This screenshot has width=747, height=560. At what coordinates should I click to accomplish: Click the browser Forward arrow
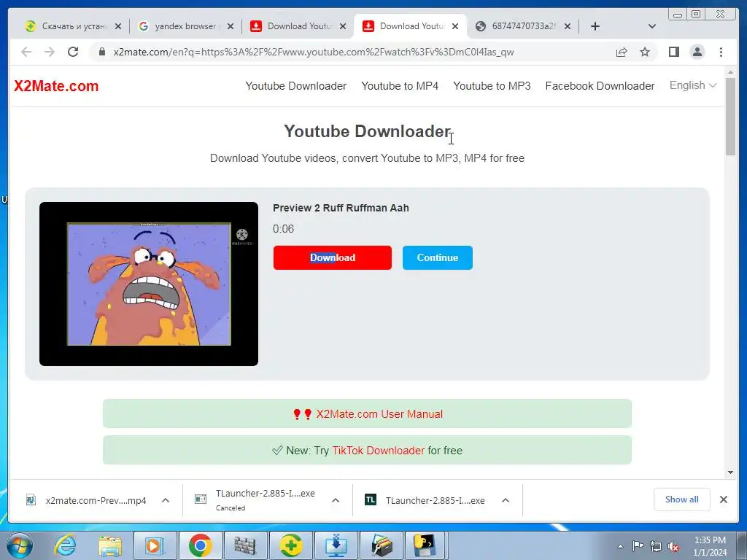point(50,52)
